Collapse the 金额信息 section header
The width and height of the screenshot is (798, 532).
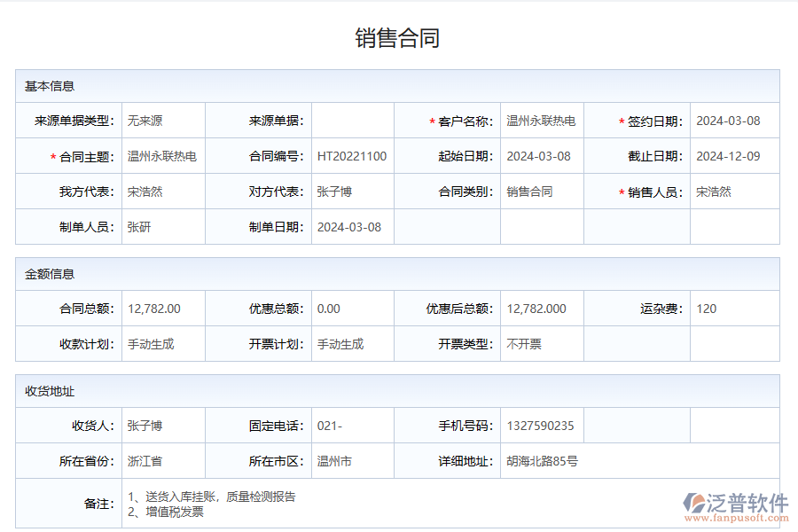coord(49,275)
